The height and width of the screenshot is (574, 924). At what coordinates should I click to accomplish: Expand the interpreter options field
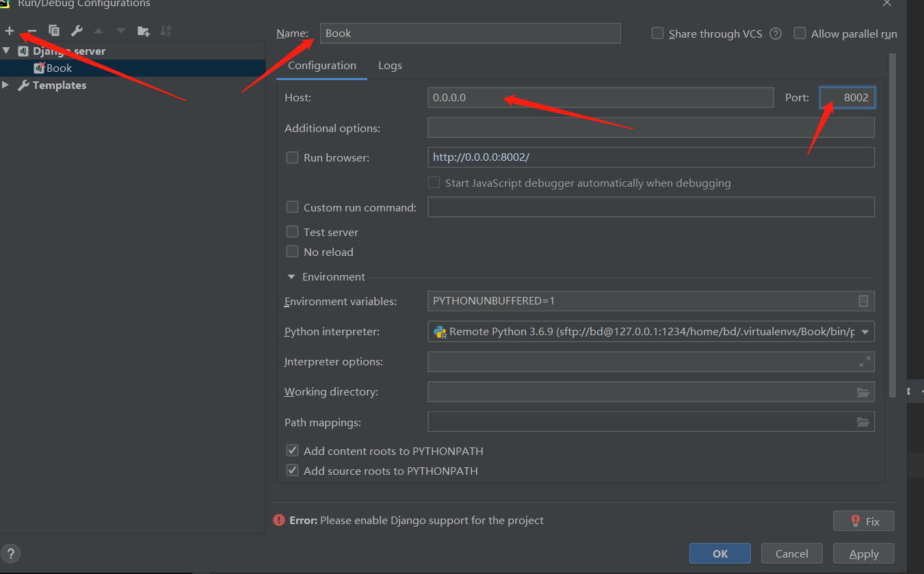click(x=864, y=361)
